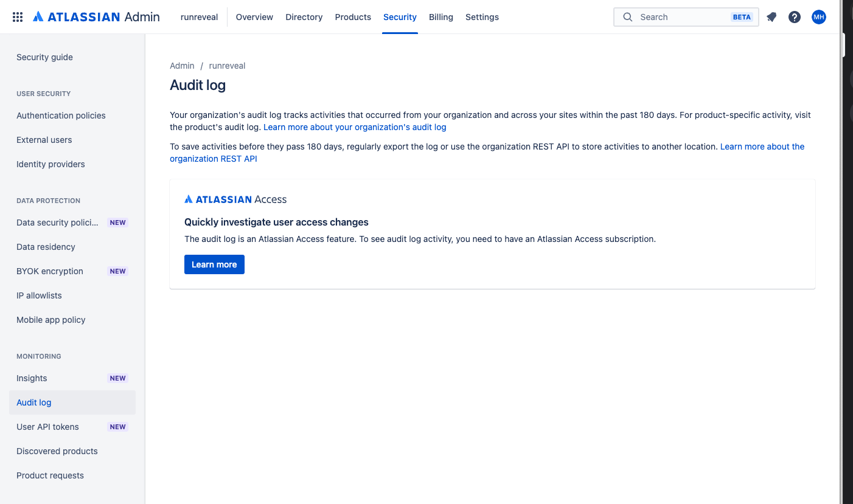Open announcements with the megaphone icon
853x504 pixels.
pyautogui.click(x=771, y=17)
